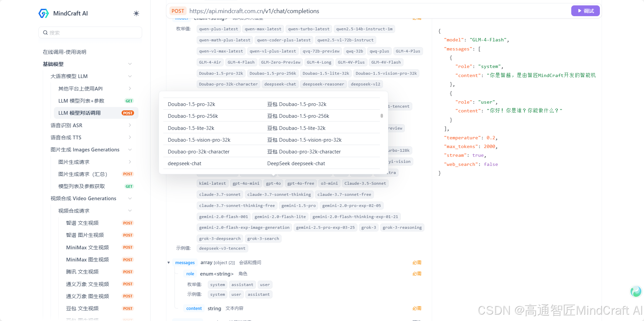The image size is (644, 321).
Task: Open MiniMax 图生视频 entry
Action: coord(100,260)
